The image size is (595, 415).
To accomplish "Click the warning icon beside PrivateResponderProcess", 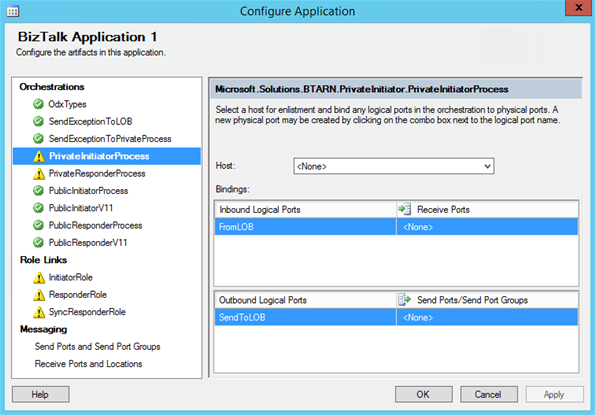I will point(39,174).
